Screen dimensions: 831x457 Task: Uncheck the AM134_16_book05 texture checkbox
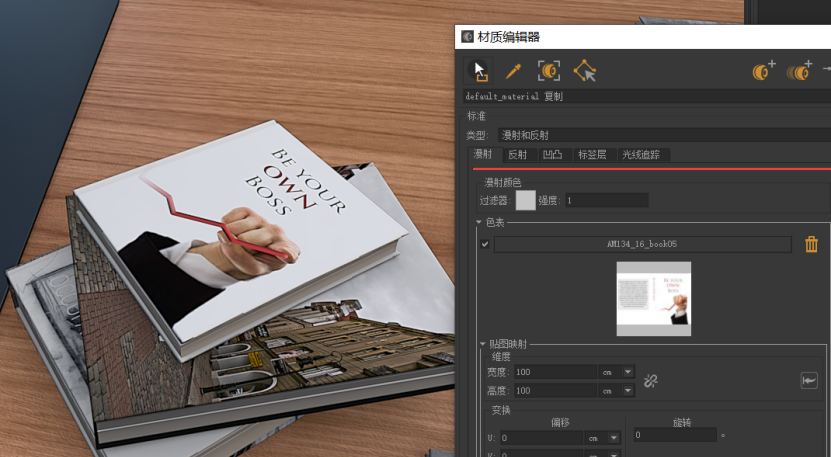(x=484, y=244)
